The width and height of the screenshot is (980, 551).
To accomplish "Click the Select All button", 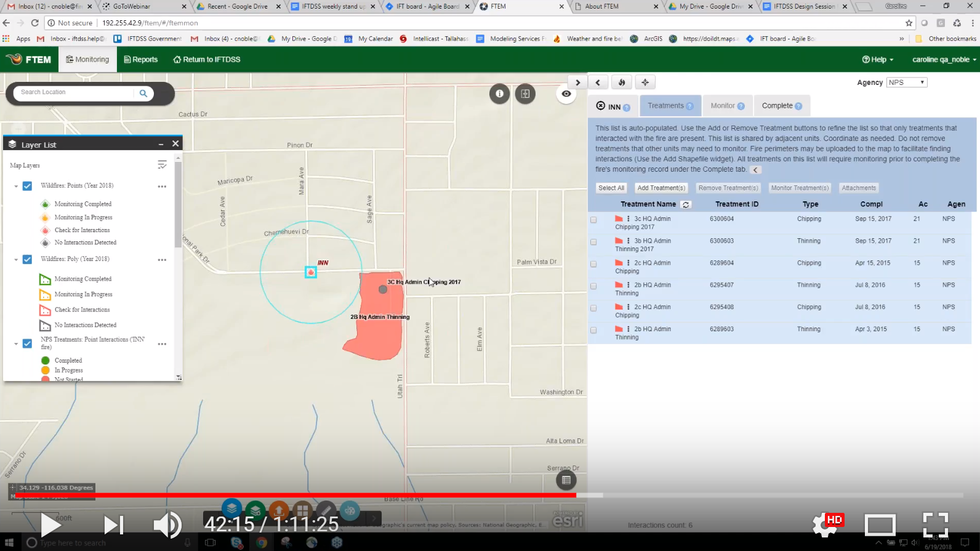I will click(x=611, y=188).
